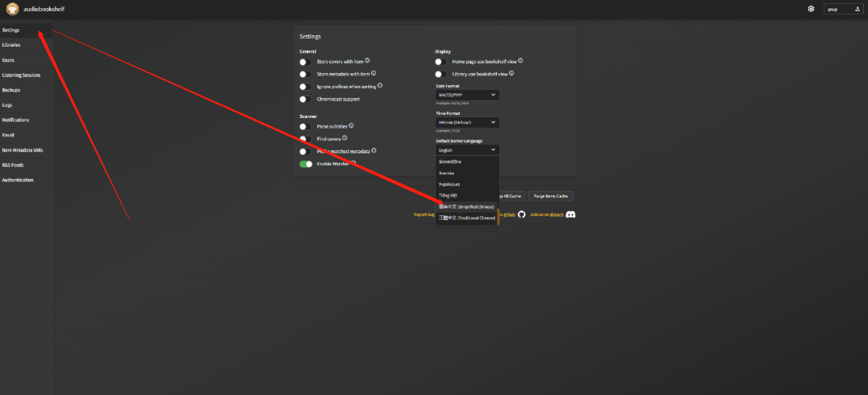Click info icon next to Parse subtitles
Screen dimensions: 868x395
point(351,126)
